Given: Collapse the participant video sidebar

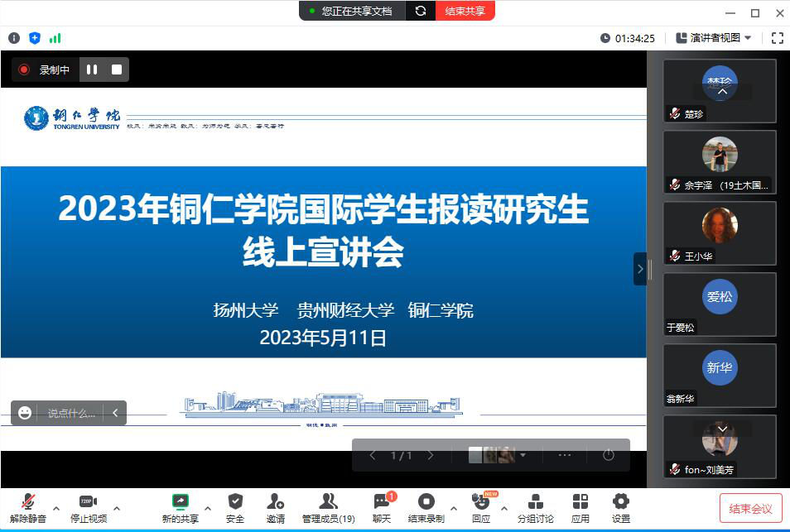Looking at the screenshot, I should pyautogui.click(x=639, y=269).
